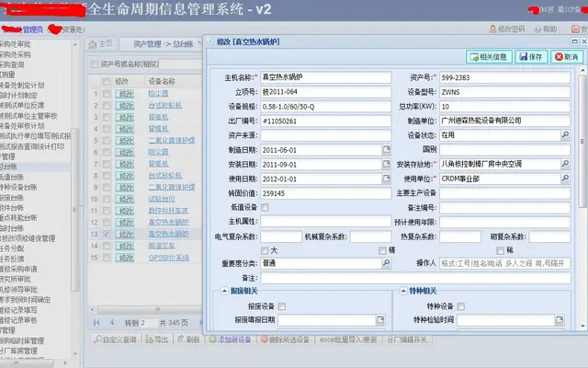The width and height of the screenshot is (588, 368).
Task: Click the 操作人 input field
Action: tap(504, 263)
